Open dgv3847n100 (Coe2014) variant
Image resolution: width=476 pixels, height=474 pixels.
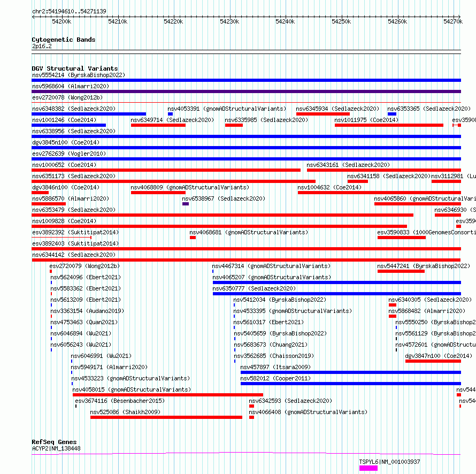[x=439, y=356]
